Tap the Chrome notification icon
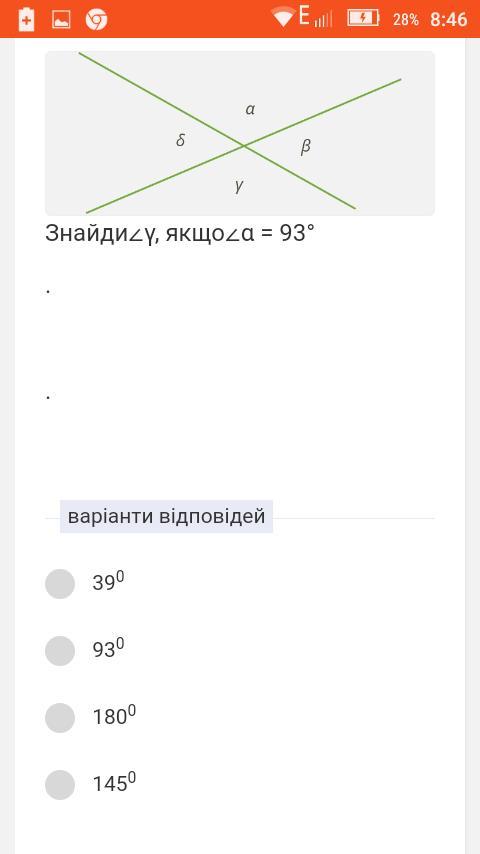 [96, 20]
